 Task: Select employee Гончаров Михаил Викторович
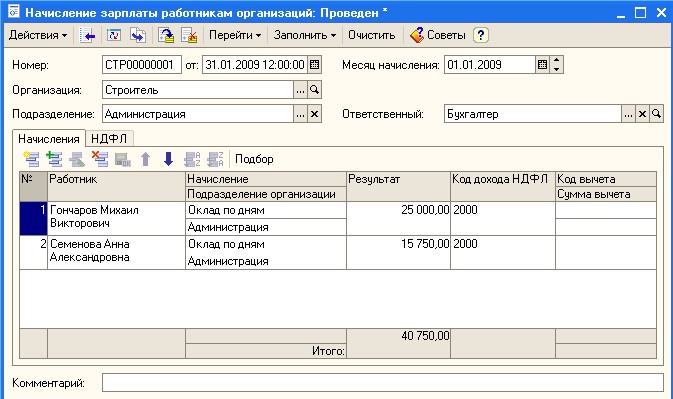tap(116, 218)
